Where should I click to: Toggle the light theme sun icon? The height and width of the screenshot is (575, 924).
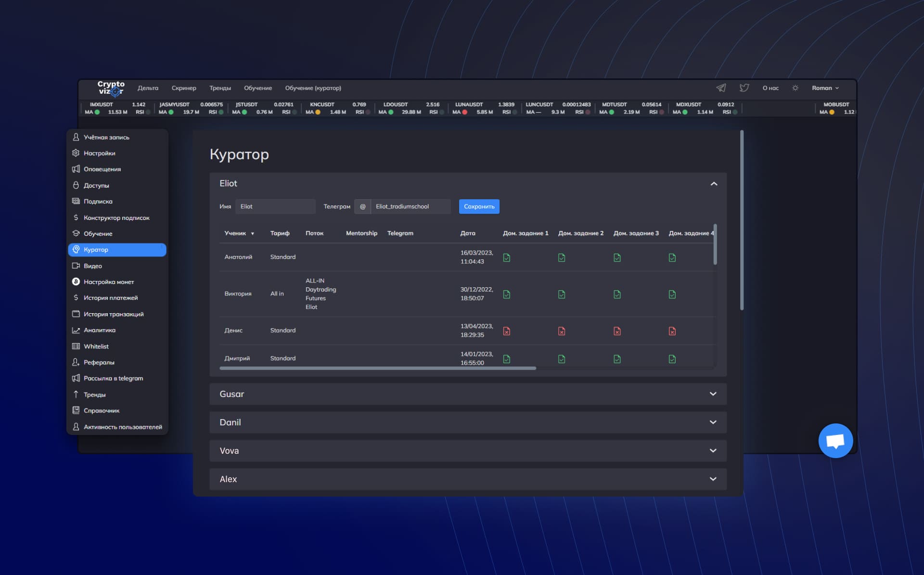pos(795,88)
